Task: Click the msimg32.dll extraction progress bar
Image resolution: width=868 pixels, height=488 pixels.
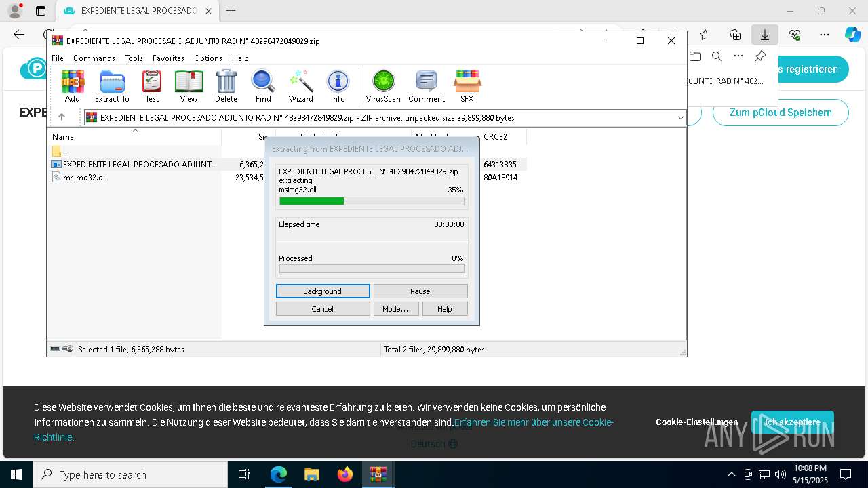Action: tap(372, 201)
